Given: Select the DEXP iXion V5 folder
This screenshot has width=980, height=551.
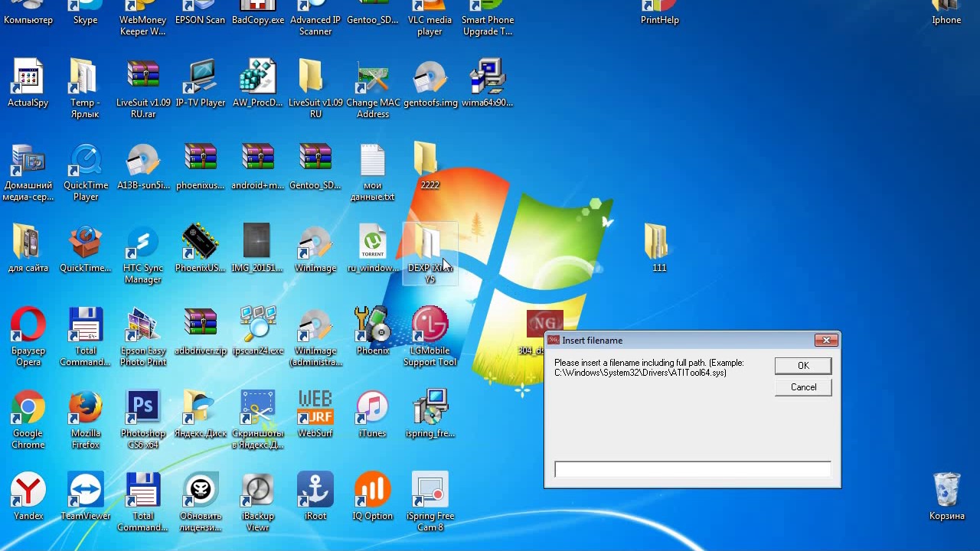Looking at the screenshot, I should pos(430,254).
